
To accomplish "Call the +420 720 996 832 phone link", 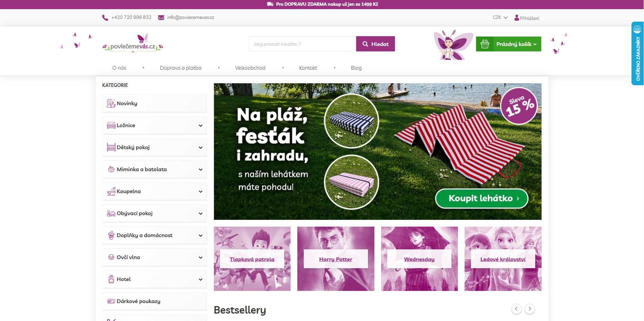I will [131, 18].
